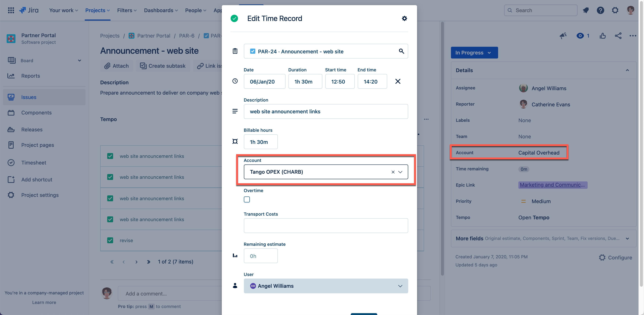This screenshot has height=315, width=644.
Task: Open Edit Time Record settings gear
Action: click(404, 18)
